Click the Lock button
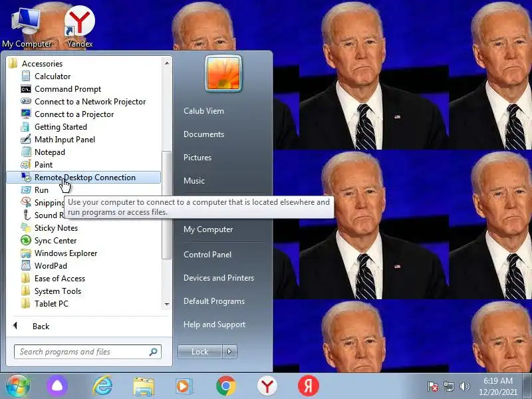Screen dimensions: 532x399 (200, 352)
